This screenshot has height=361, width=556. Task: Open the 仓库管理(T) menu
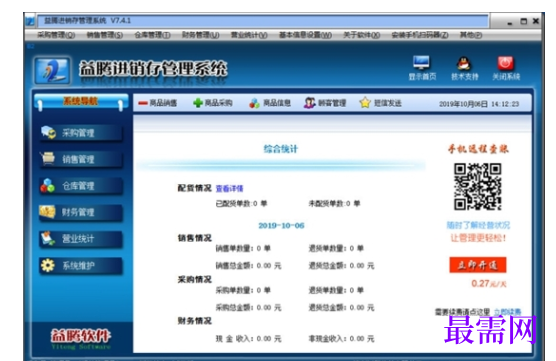[x=152, y=35]
